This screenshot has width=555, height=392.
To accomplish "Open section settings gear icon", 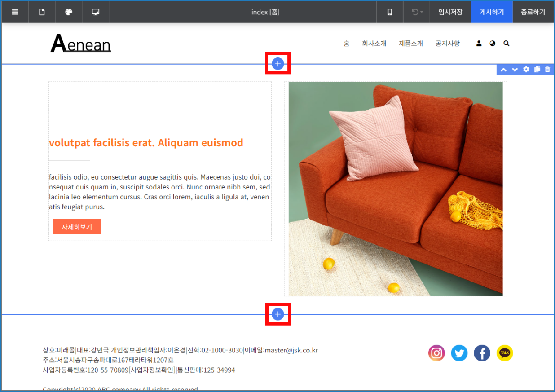I will coord(526,70).
